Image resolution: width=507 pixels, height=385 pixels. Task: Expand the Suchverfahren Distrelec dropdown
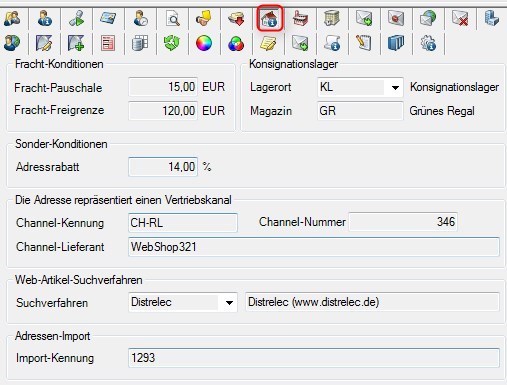tap(229, 303)
